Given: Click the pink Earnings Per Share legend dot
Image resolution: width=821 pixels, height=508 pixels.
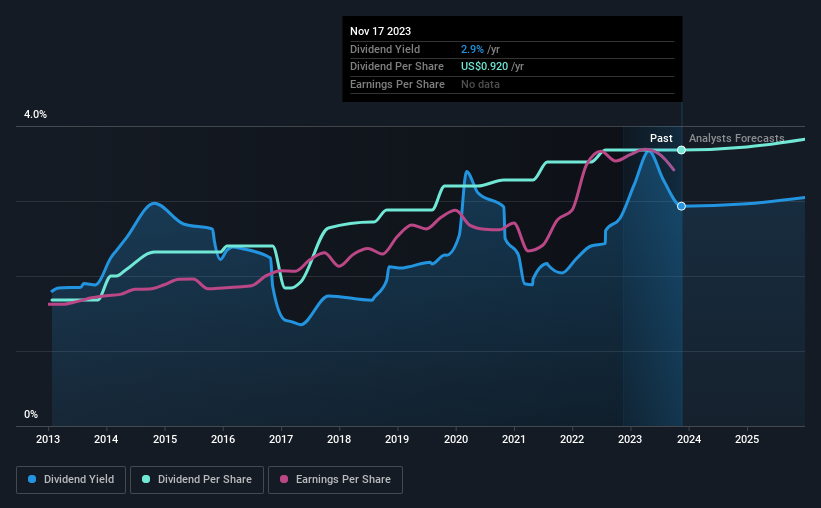Looking at the screenshot, I should tap(284, 479).
